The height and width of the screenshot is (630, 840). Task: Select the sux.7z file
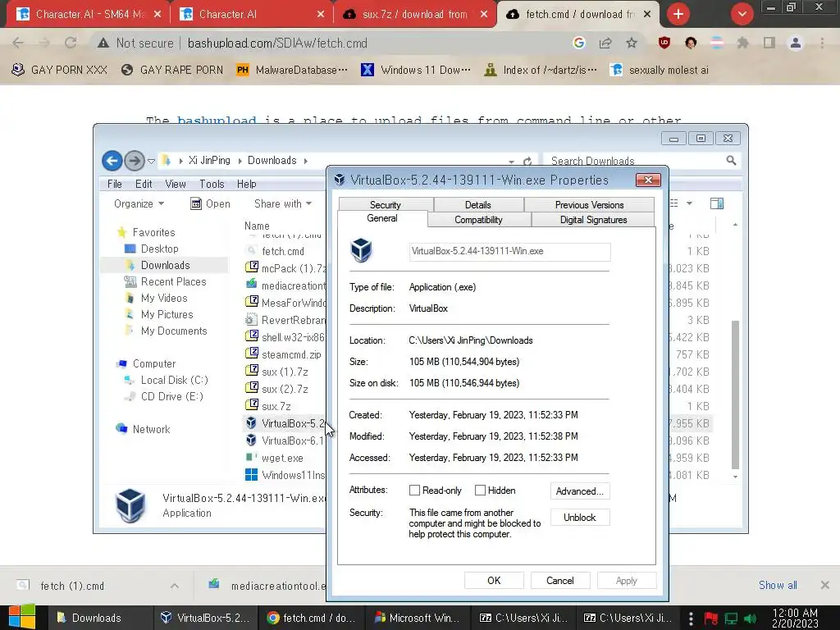[x=276, y=406]
